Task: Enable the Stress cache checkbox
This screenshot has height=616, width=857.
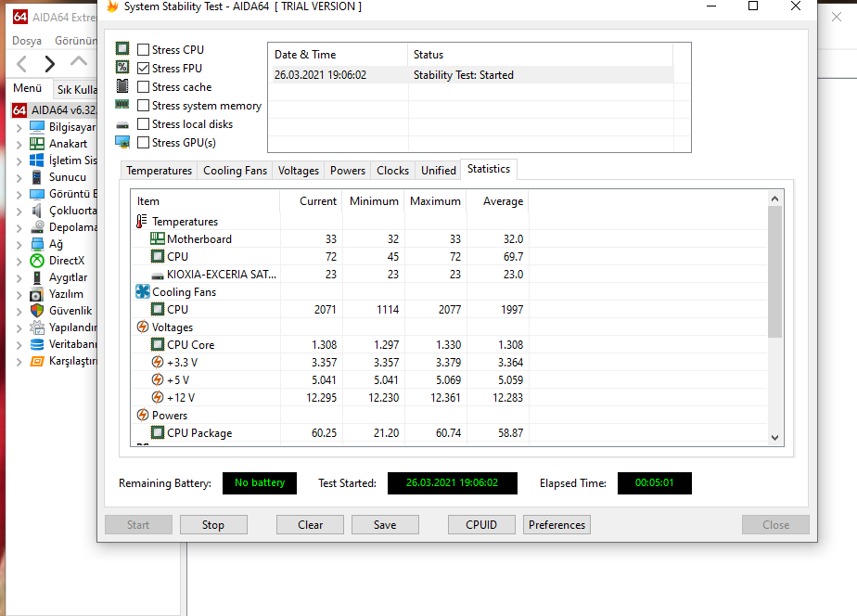Action: pos(143,87)
